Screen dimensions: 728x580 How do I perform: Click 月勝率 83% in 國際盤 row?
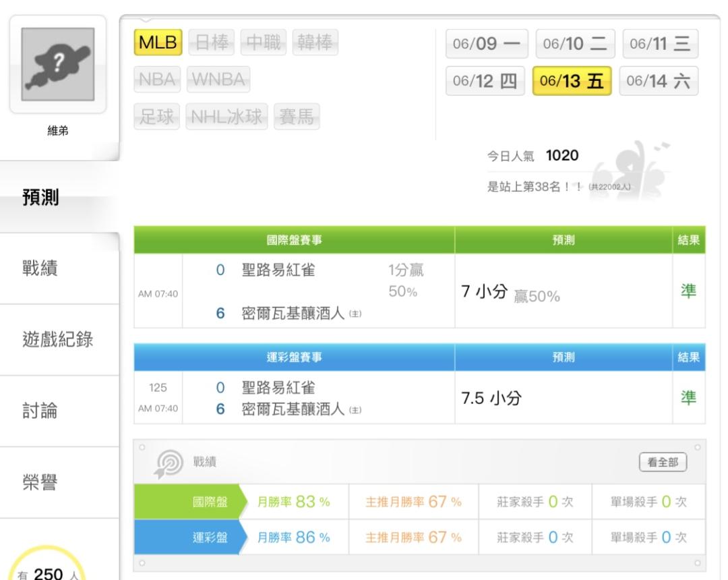click(293, 502)
